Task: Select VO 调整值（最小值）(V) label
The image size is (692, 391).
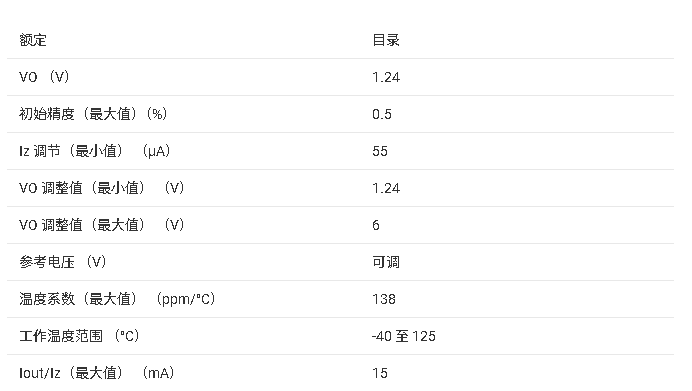Action: (102, 188)
